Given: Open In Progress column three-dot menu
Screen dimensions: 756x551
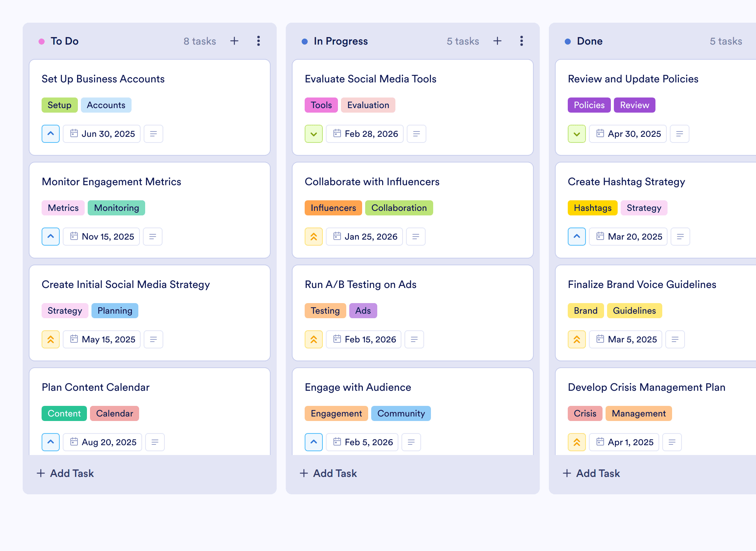Looking at the screenshot, I should click(522, 41).
